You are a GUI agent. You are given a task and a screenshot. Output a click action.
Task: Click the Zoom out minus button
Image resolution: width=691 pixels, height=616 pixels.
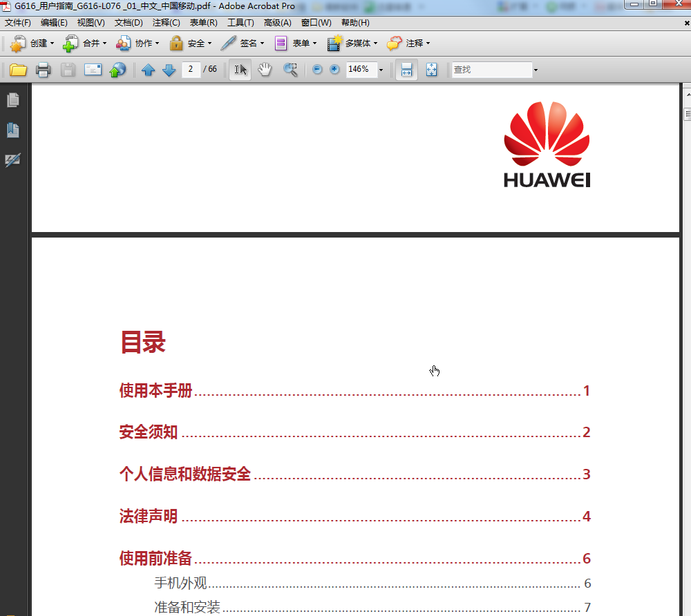click(x=317, y=70)
